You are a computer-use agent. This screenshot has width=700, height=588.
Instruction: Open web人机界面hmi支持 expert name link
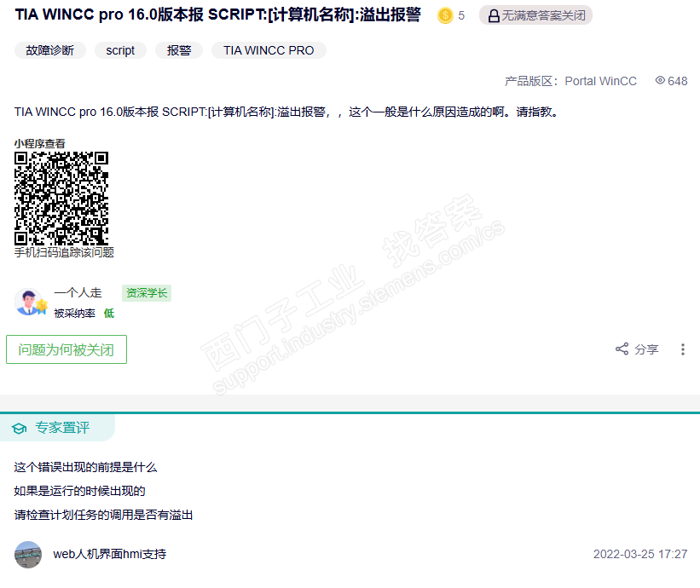(x=110, y=554)
